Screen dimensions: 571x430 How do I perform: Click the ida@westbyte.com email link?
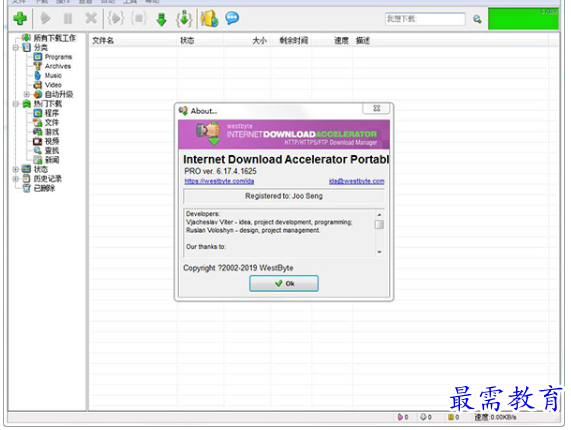357,181
